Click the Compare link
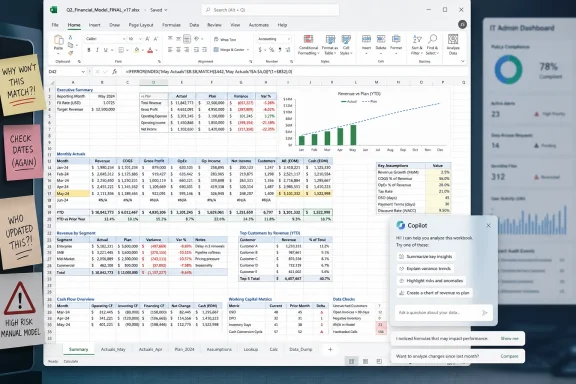 [x=509, y=356]
